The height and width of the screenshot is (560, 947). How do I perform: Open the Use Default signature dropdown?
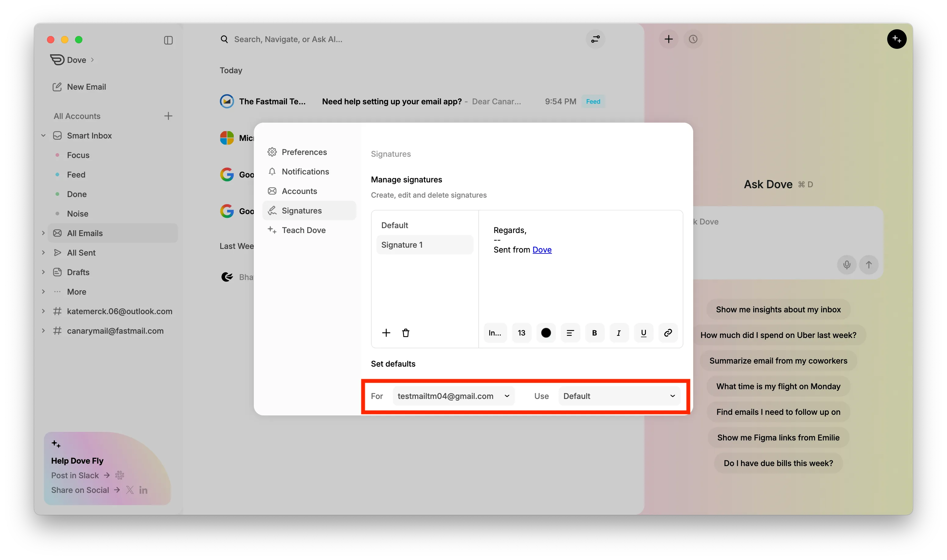tap(619, 396)
